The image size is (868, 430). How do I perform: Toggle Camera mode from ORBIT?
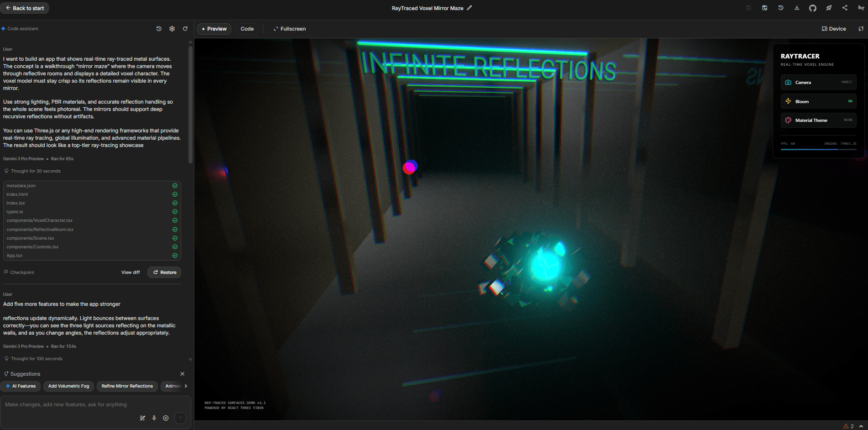click(819, 82)
